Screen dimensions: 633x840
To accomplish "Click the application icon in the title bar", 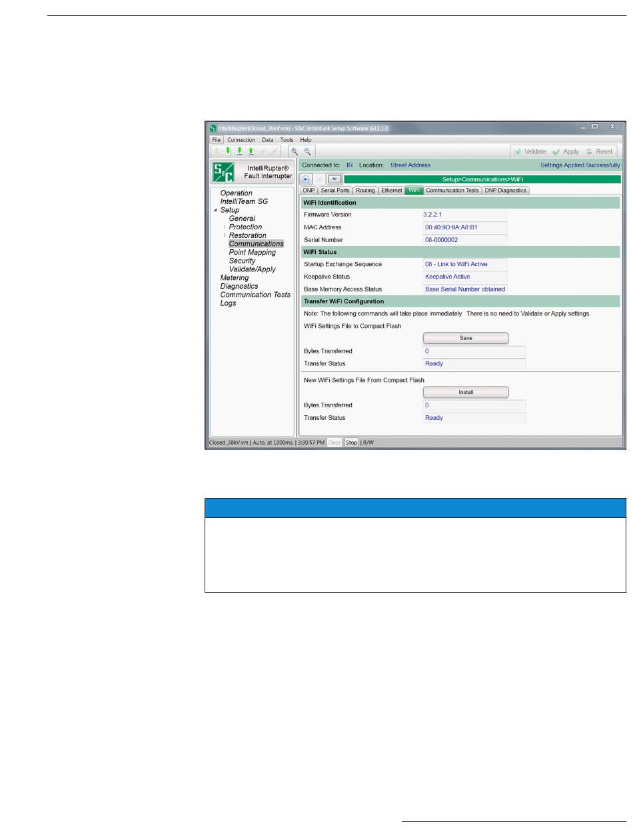I will pyautogui.click(x=213, y=127).
